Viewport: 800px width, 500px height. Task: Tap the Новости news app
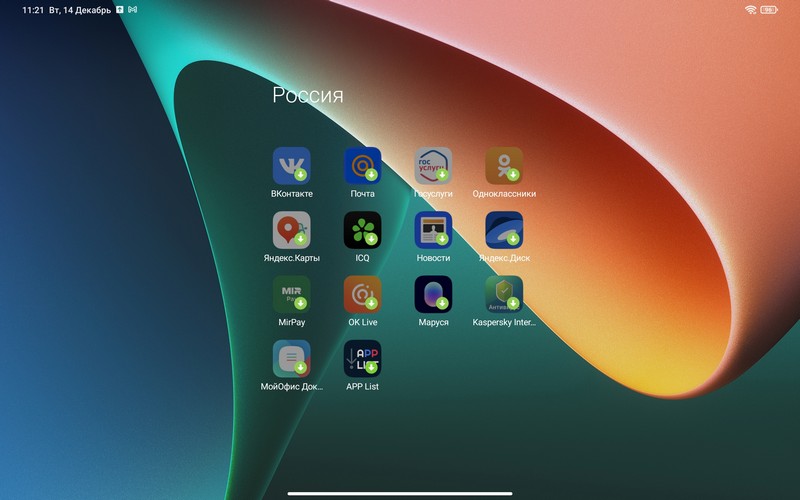(x=433, y=230)
